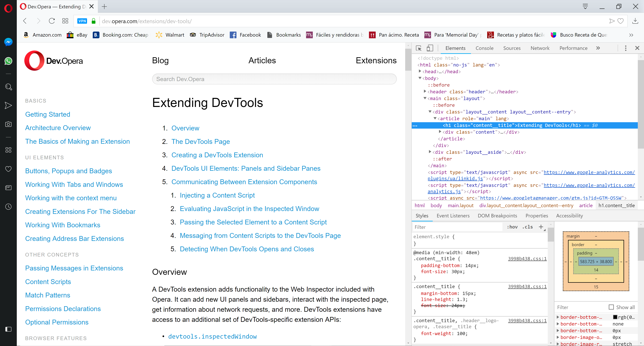This screenshot has height=346, width=644.
Task: Open Facebook Messenger from the Opera sidebar
Action: [8, 42]
